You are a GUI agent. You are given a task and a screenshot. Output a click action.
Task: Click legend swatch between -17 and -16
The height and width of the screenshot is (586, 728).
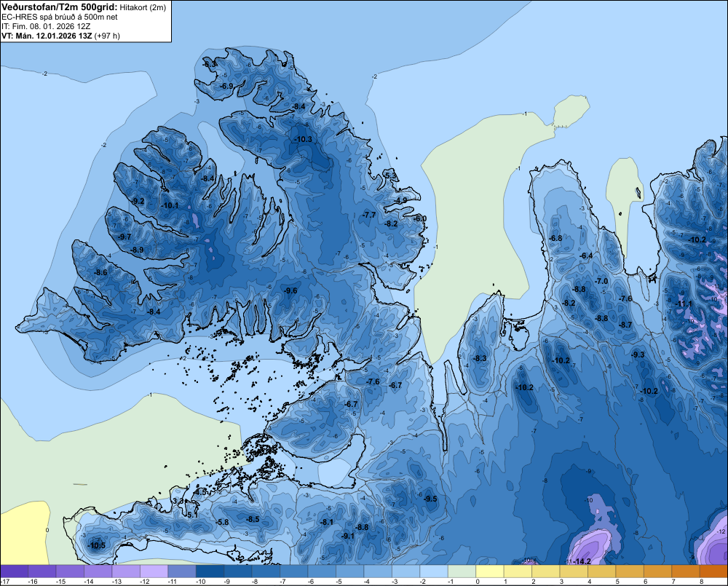[x=15, y=571]
